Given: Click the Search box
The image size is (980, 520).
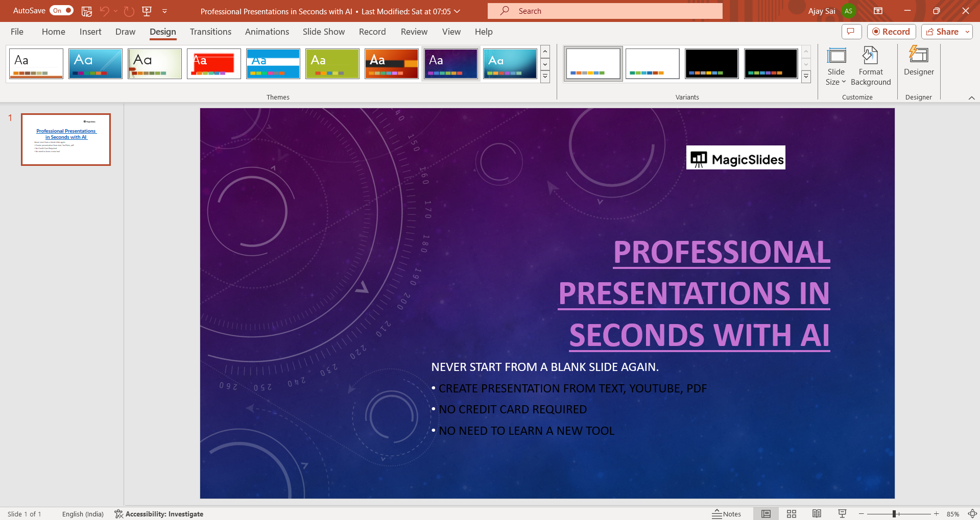Looking at the screenshot, I should pos(605,11).
